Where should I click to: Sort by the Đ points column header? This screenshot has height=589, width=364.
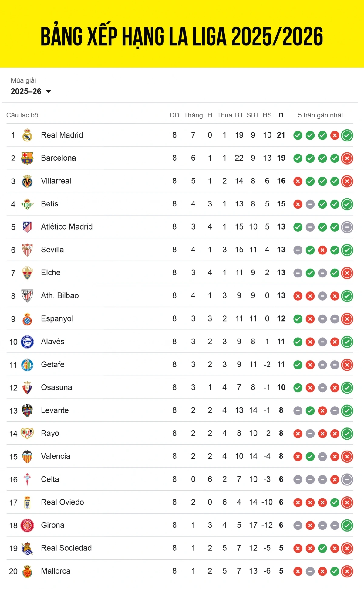pyautogui.click(x=281, y=115)
